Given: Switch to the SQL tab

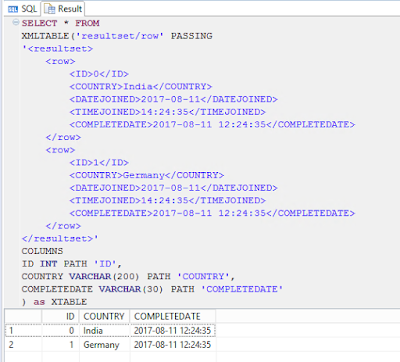Looking at the screenshot, I should click(22, 9).
